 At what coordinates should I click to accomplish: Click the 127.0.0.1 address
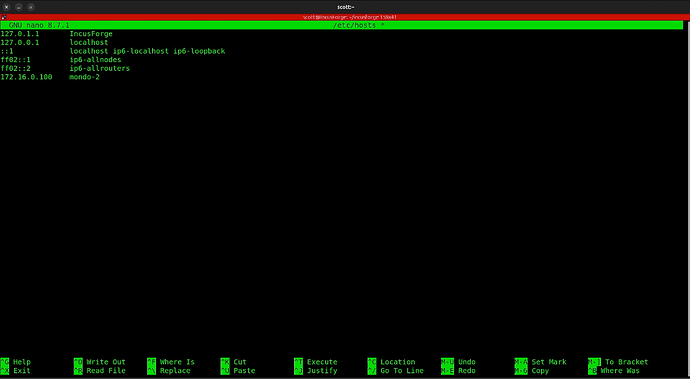click(x=20, y=43)
